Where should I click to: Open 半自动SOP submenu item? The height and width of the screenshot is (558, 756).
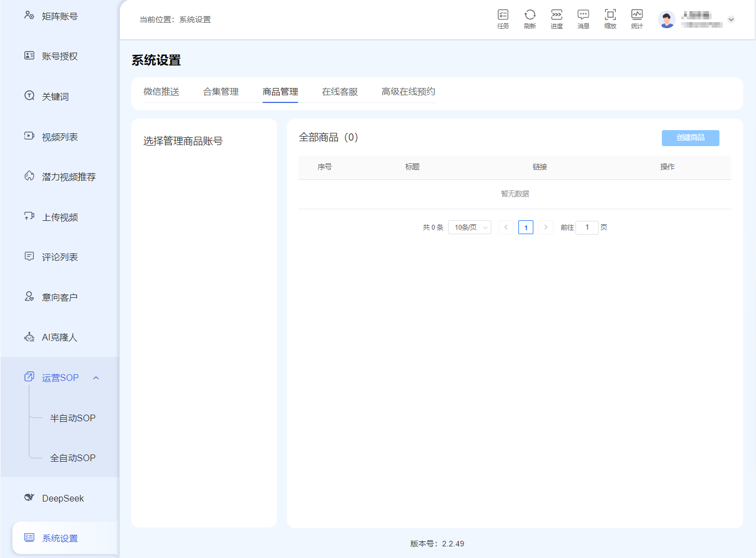[x=73, y=418]
